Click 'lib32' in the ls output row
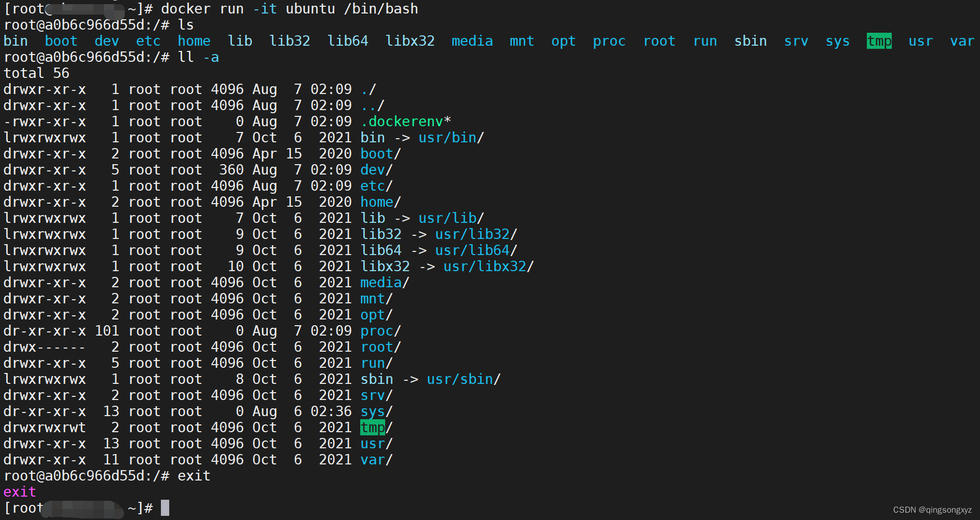This screenshot has width=980, height=520. click(x=290, y=41)
